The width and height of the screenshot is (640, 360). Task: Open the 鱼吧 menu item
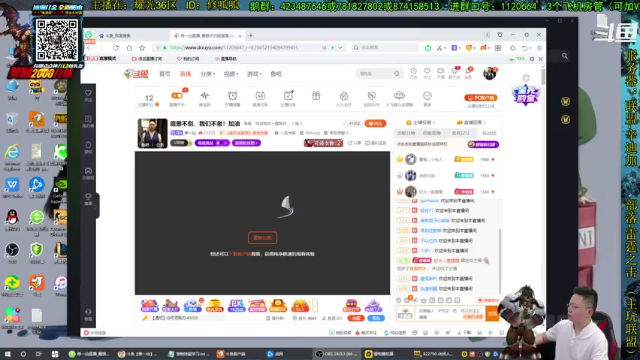coord(276,74)
